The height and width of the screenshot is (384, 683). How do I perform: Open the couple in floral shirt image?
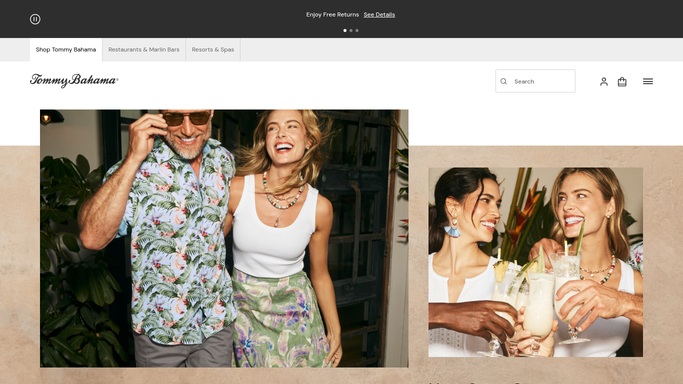(224, 238)
